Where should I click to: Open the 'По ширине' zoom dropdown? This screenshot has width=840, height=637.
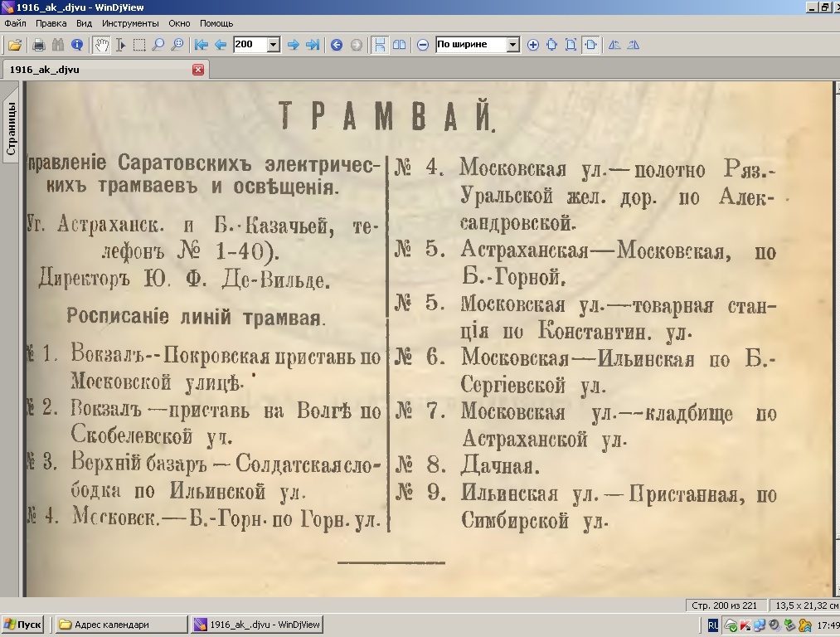pyautogui.click(x=512, y=45)
